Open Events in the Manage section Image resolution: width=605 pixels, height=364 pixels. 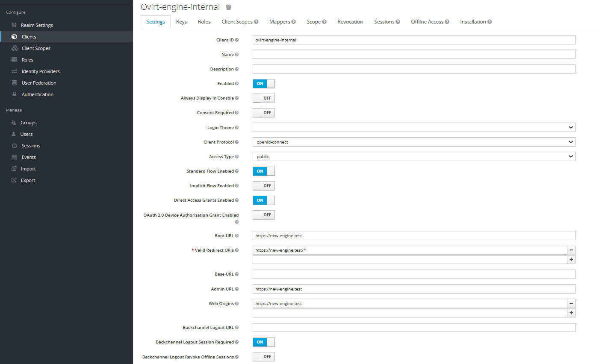tap(29, 157)
